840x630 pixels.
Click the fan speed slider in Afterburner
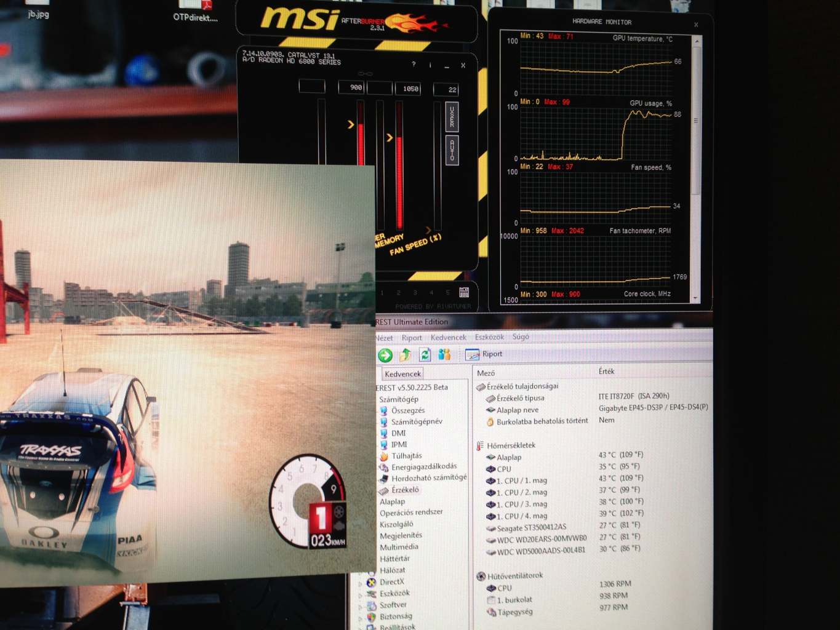click(x=438, y=165)
